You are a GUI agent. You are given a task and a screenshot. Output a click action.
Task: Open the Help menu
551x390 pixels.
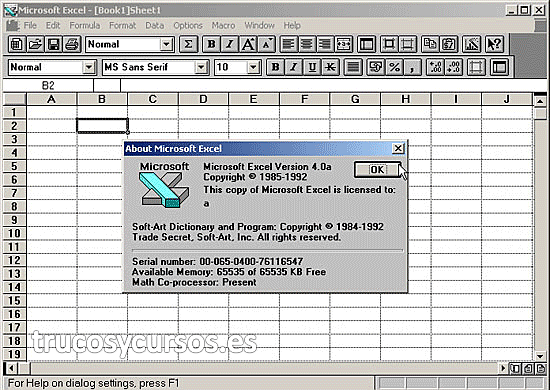coord(292,26)
